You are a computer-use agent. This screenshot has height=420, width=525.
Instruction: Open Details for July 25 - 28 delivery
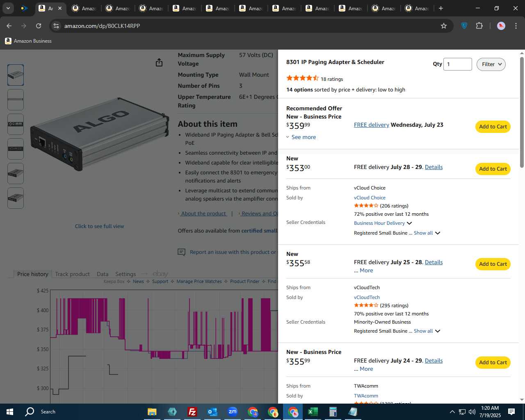[x=434, y=262]
